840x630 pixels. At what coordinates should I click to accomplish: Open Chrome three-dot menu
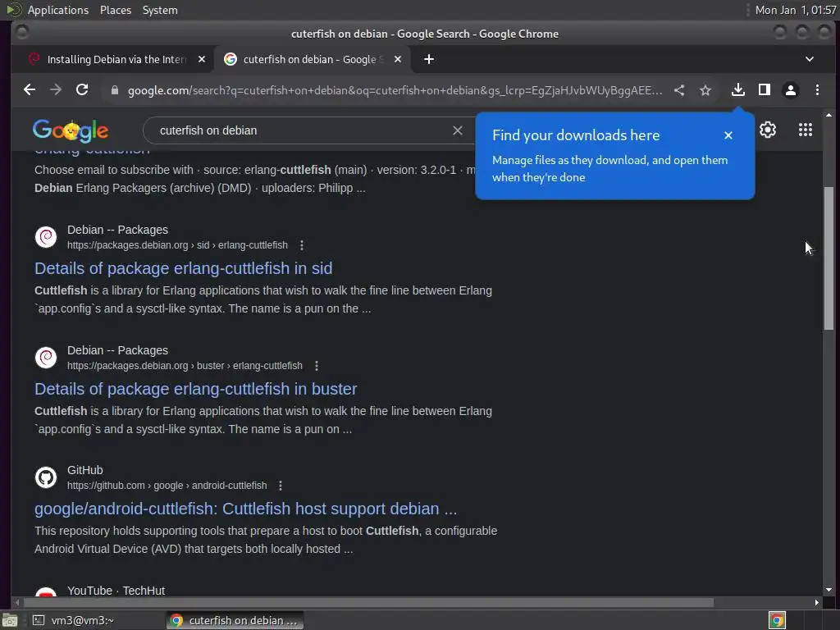click(817, 90)
